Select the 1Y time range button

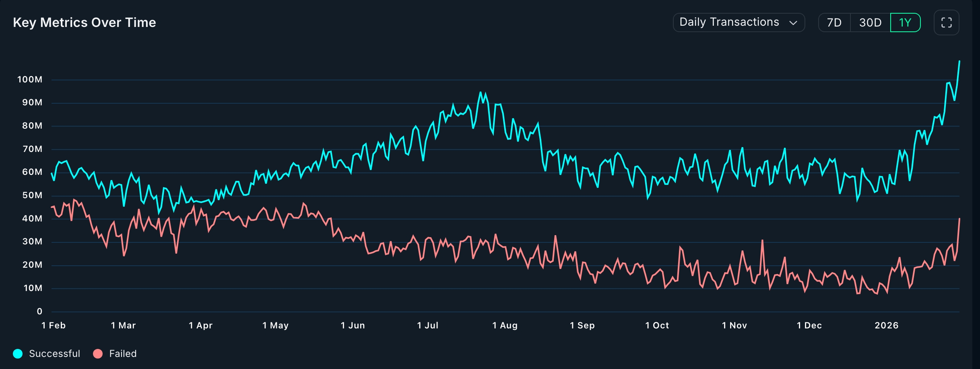click(905, 23)
